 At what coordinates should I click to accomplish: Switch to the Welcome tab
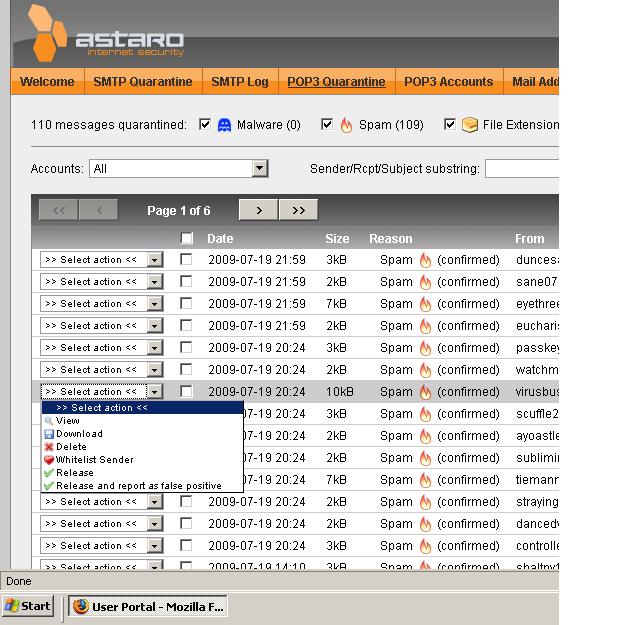coord(47,82)
